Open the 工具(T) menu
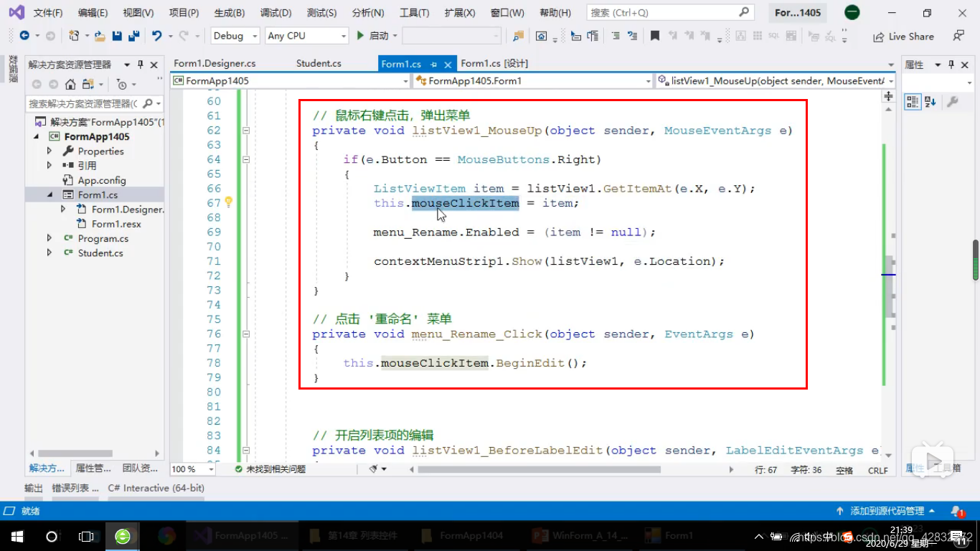Screen dimensions: 980x551 tap(414, 13)
